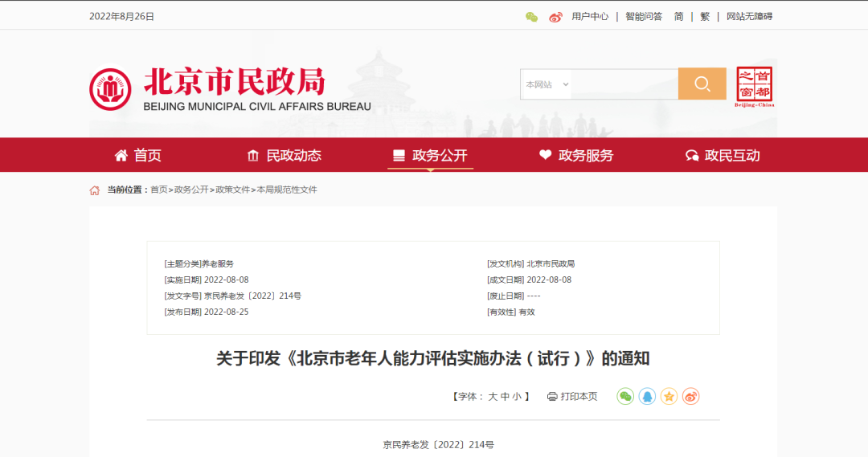Open WeChat icon in top header bar

(x=531, y=17)
